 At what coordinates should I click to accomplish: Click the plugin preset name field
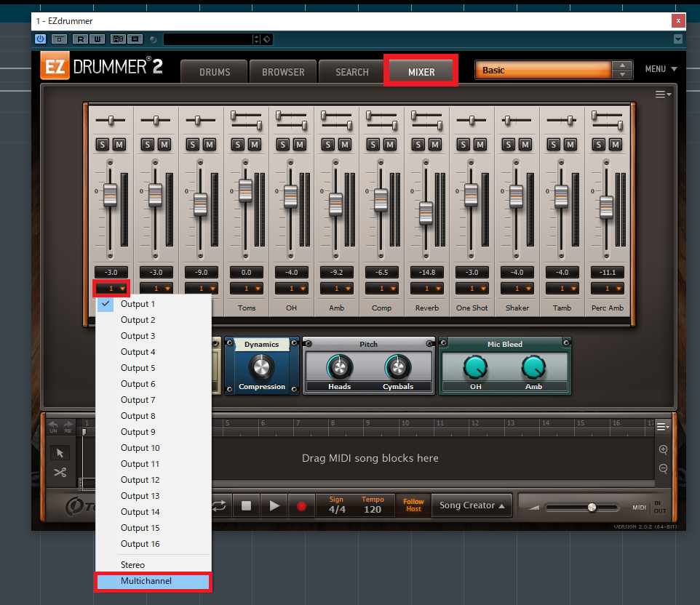point(207,39)
